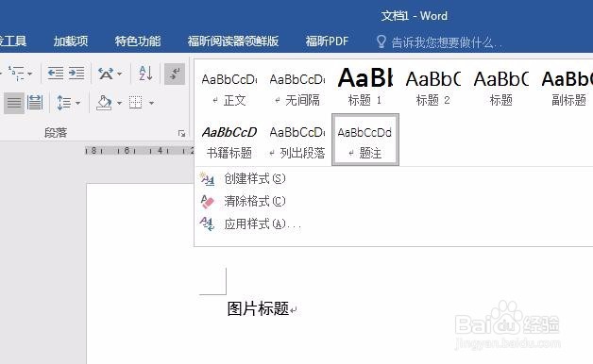Open the 特色功能 ribbon tab
Screen dimensions: 593x364
[x=138, y=41]
